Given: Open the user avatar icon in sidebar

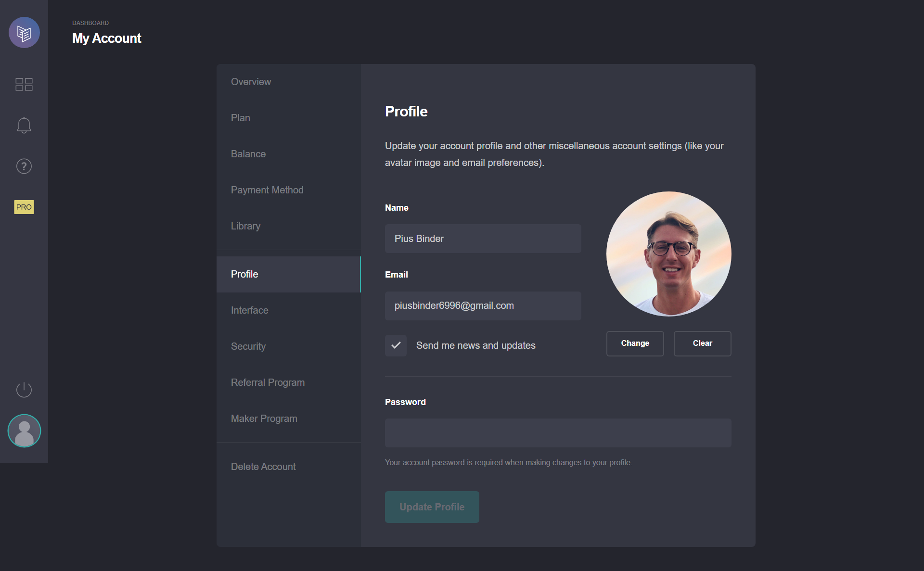Looking at the screenshot, I should [x=24, y=431].
